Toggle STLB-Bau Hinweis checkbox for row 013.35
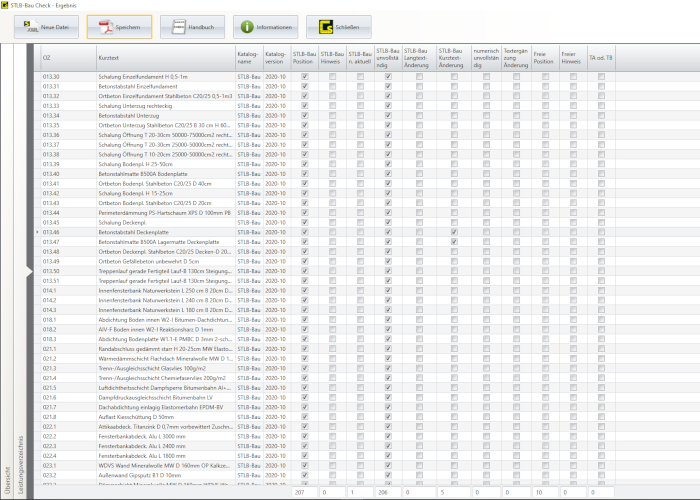 click(x=333, y=125)
